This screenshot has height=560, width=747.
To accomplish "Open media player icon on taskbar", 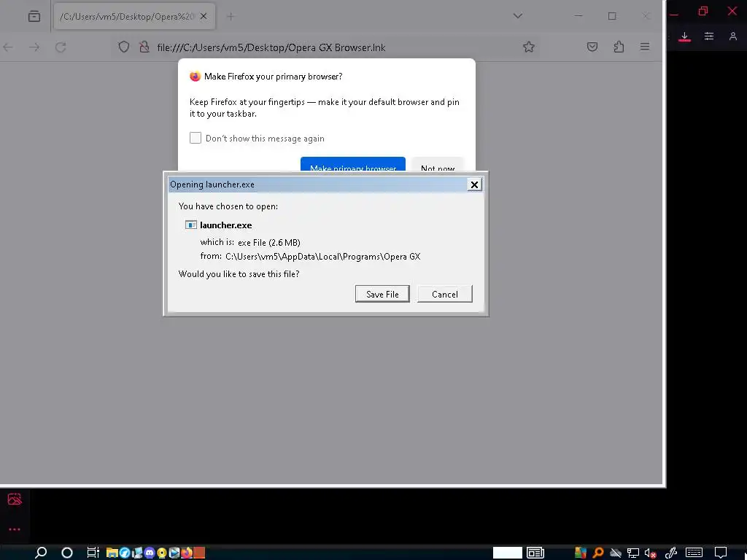I will click(x=174, y=553).
